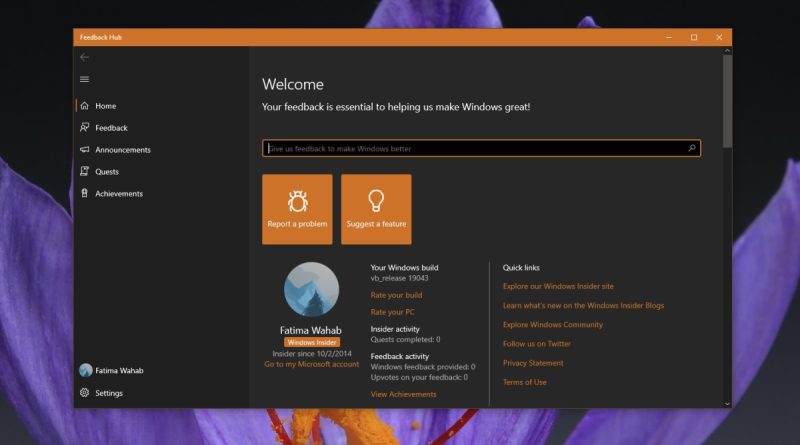This screenshot has height=445, width=800.
Task: Open the Privacy Statement link
Action: tap(533, 363)
